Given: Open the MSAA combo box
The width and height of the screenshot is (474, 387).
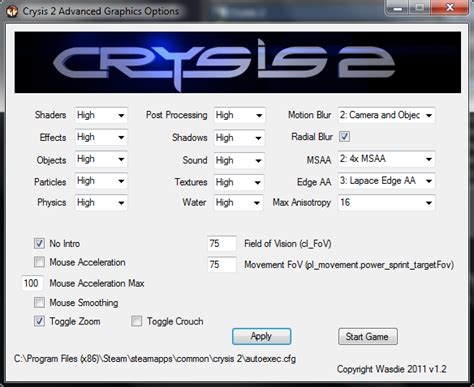Looking at the screenshot, I should point(387,159).
